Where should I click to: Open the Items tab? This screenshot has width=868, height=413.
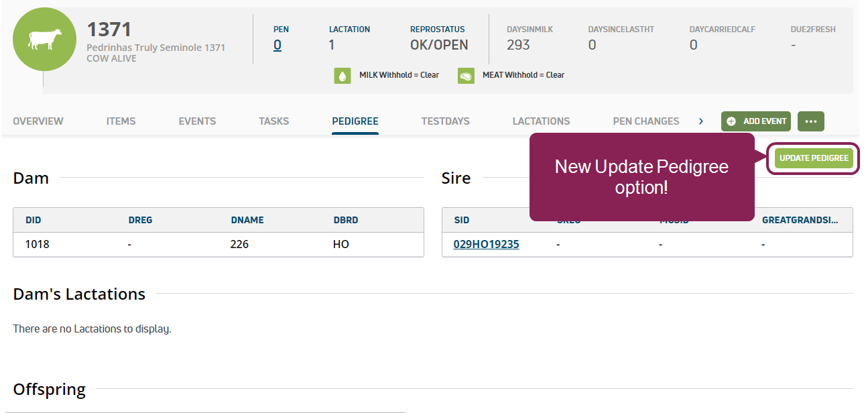(121, 121)
